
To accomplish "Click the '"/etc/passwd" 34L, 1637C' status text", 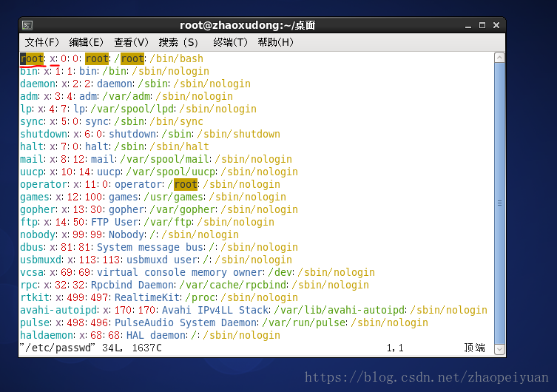I will point(91,348).
